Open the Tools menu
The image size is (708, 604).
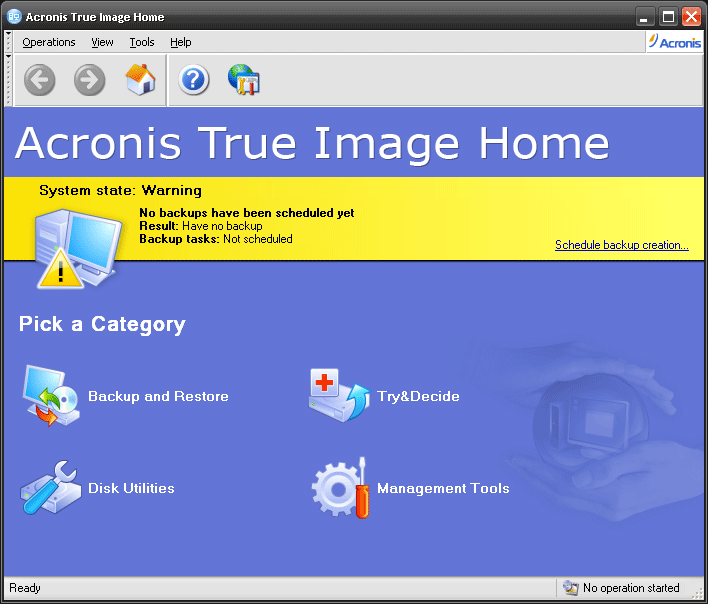point(142,42)
